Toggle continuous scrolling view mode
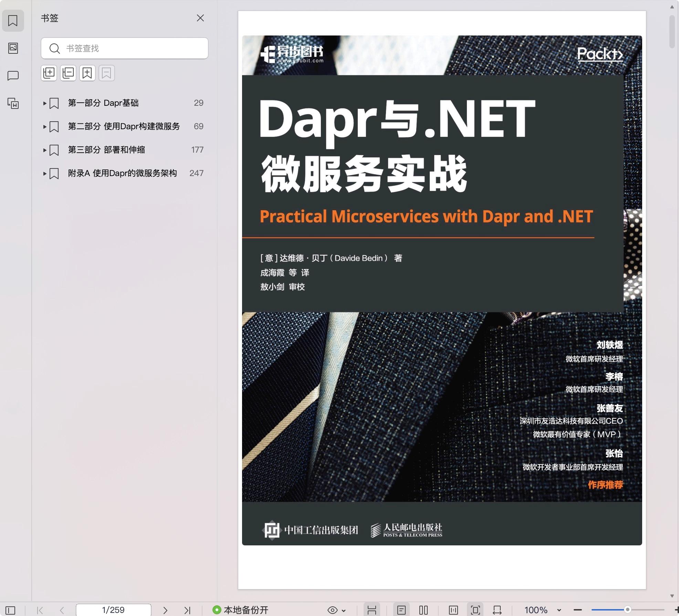The width and height of the screenshot is (679, 616). point(372,610)
